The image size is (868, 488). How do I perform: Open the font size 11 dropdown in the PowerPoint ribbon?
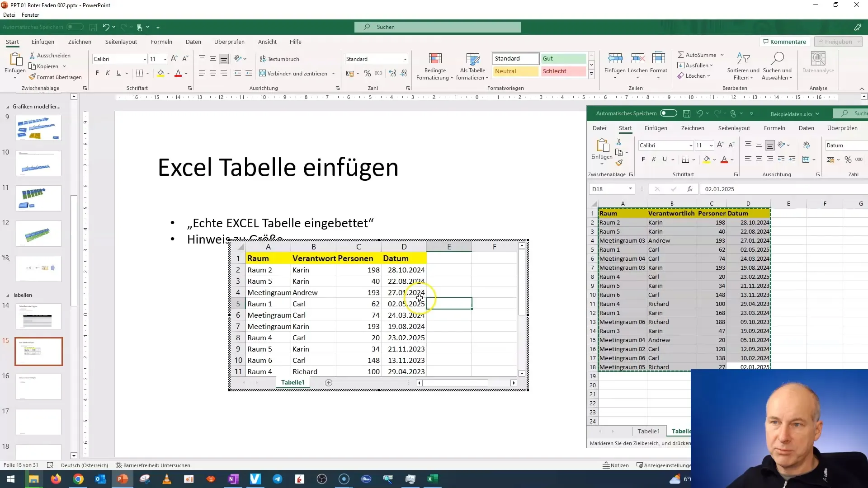165,59
